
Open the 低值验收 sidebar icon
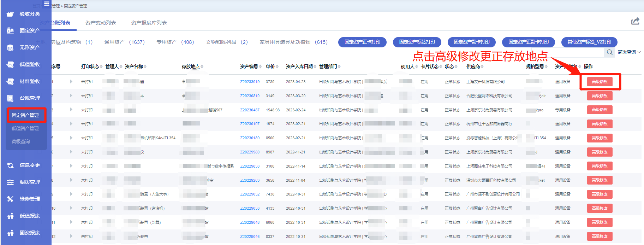tap(10, 64)
